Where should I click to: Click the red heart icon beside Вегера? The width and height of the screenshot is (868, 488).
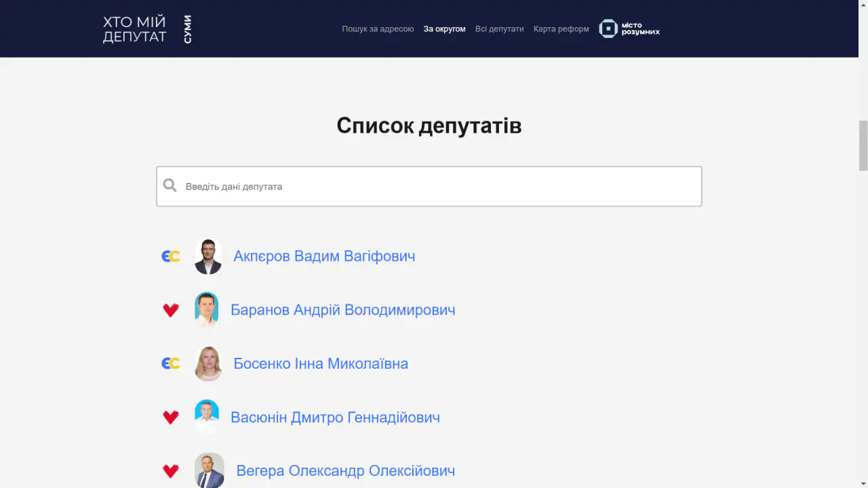[171, 470]
